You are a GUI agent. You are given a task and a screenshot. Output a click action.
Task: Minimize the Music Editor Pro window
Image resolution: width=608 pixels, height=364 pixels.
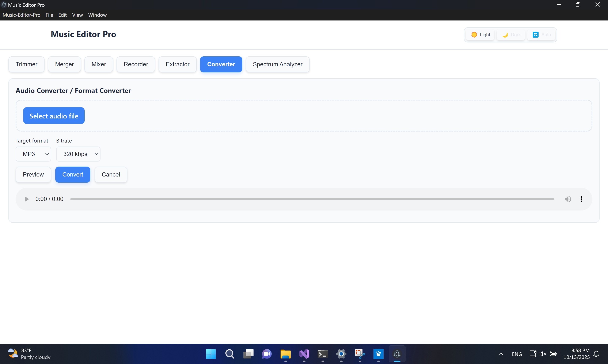559,5
